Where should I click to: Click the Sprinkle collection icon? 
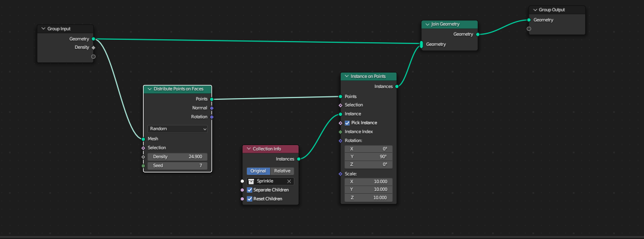251,181
